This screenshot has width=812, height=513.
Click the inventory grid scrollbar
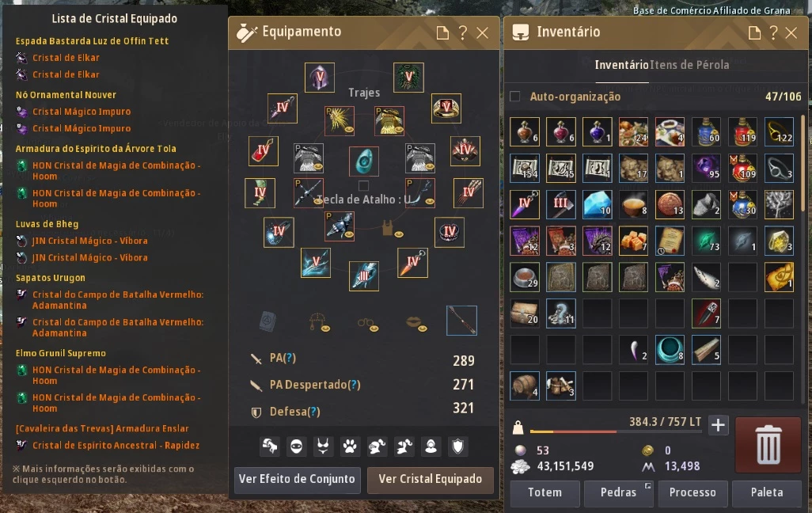803,163
